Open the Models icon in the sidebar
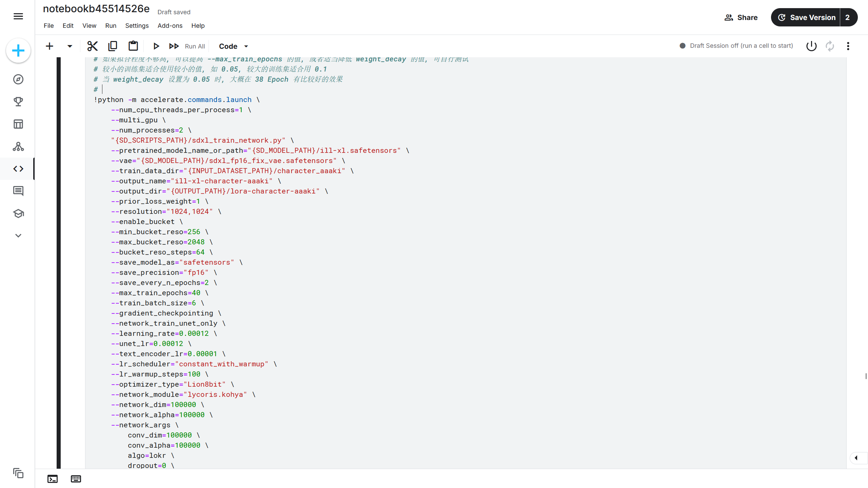This screenshot has width=868, height=488. coord(18,146)
